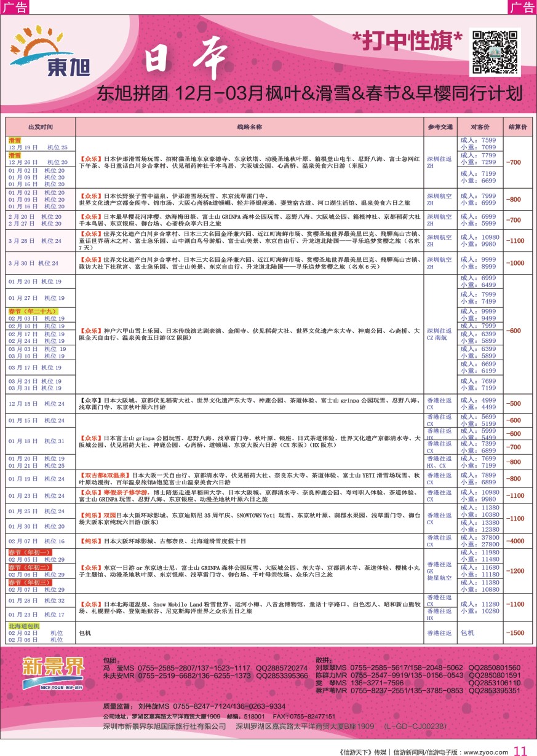This screenshot has height=756, width=537.
Task: Click the 北海道包机 label
Action: click(24, 626)
